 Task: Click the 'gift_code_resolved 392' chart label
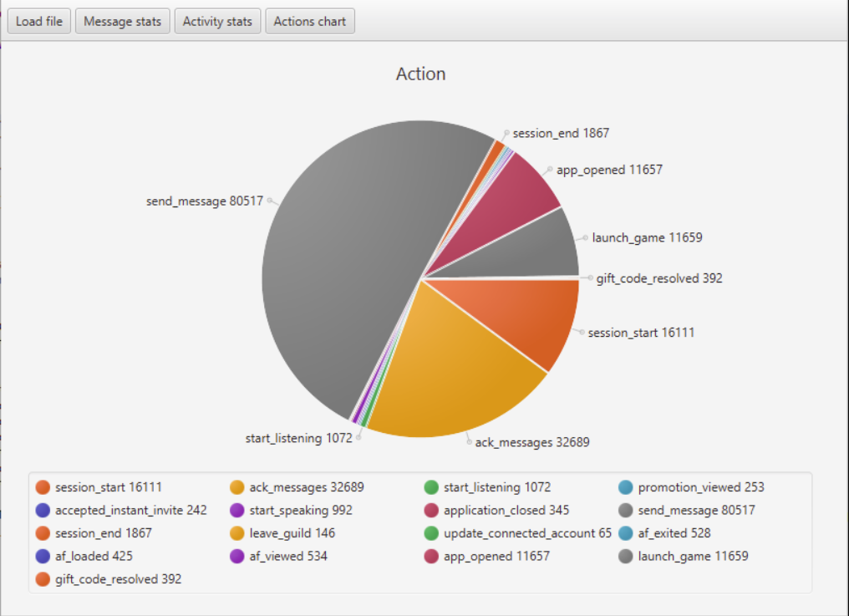pos(659,278)
